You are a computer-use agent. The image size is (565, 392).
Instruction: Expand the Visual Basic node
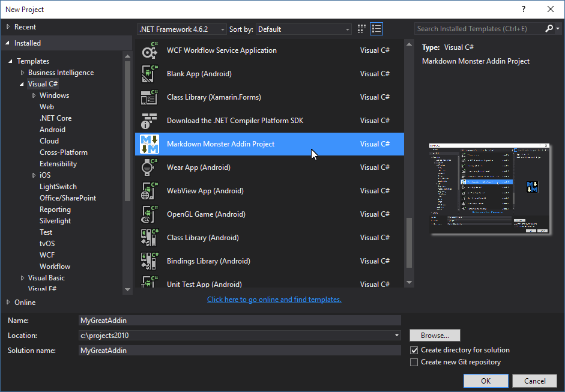tap(22, 278)
